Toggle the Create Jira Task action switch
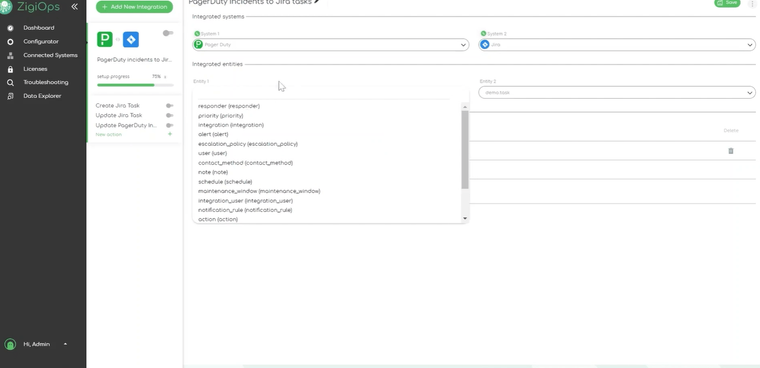 pyautogui.click(x=169, y=106)
